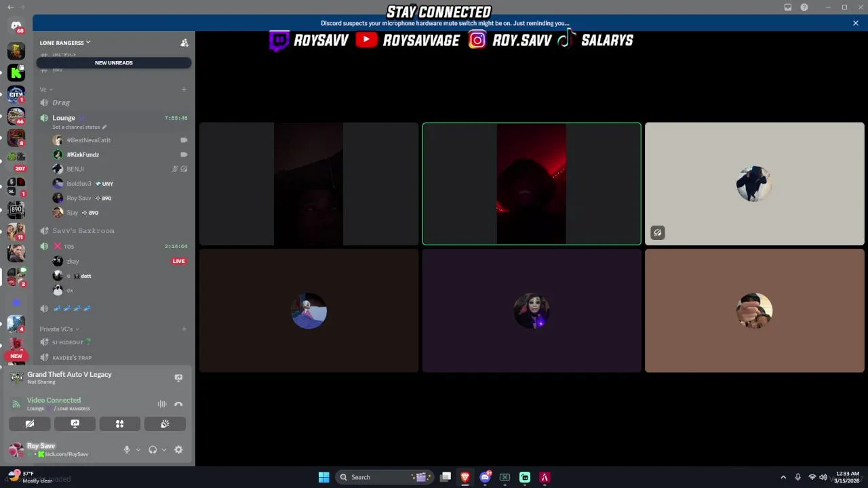The image size is (868, 488).
Task: Click the LIVE badge next to zkay
Action: point(179,261)
